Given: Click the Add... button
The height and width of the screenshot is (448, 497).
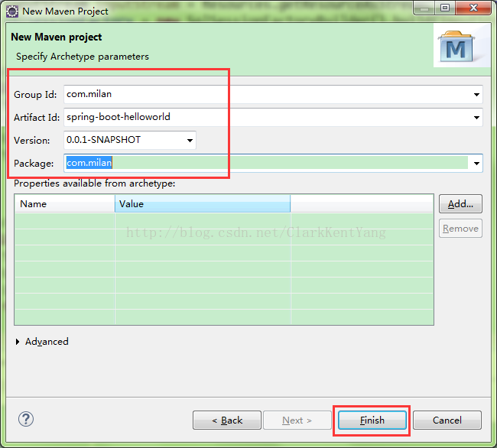Looking at the screenshot, I should point(460,203).
